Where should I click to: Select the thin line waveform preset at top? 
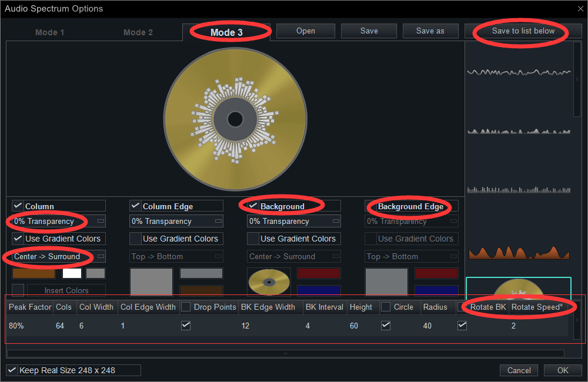point(519,72)
